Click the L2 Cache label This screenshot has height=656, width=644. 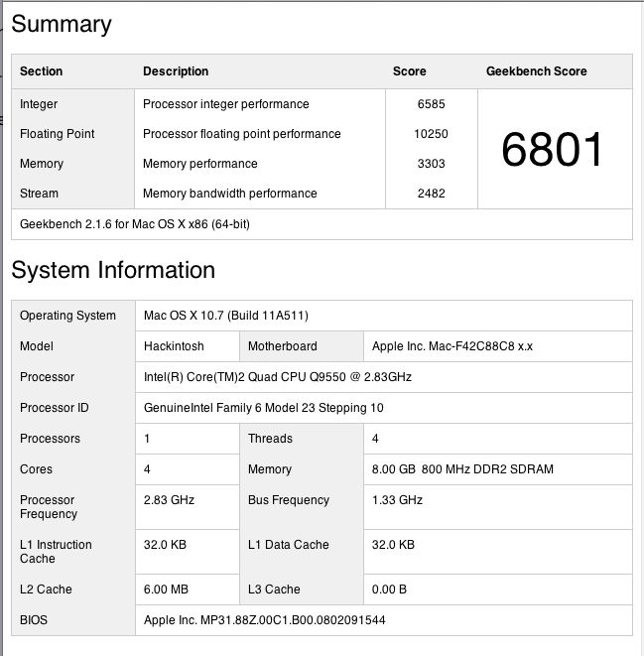(x=46, y=590)
